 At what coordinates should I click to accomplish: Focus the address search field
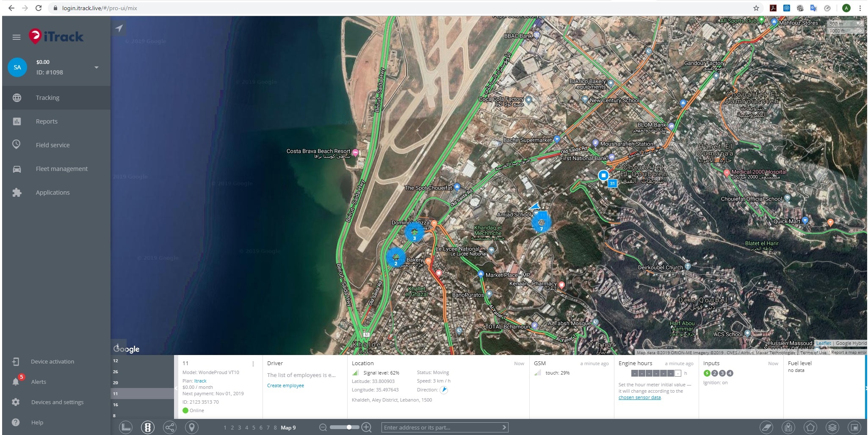(x=440, y=427)
